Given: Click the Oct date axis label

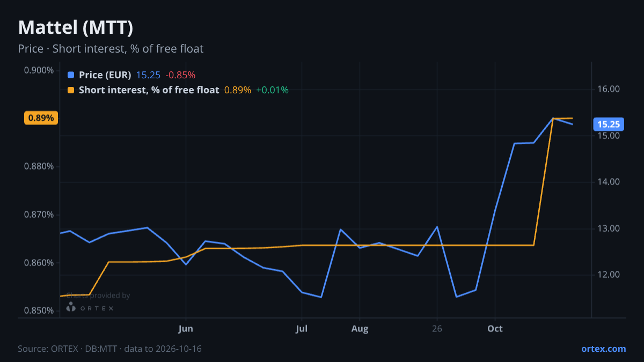Looking at the screenshot, I should 495,329.
